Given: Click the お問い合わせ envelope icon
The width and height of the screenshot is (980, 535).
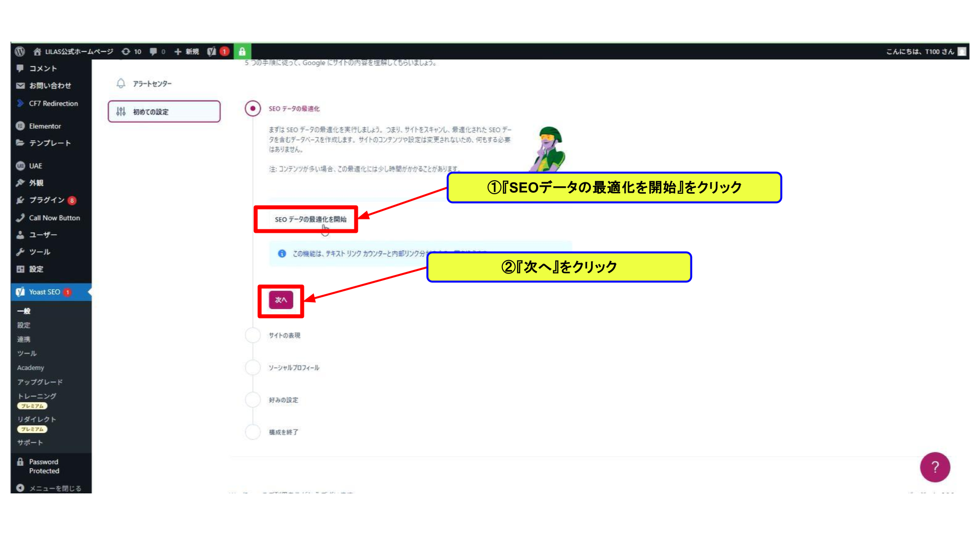Looking at the screenshot, I should point(20,86).
